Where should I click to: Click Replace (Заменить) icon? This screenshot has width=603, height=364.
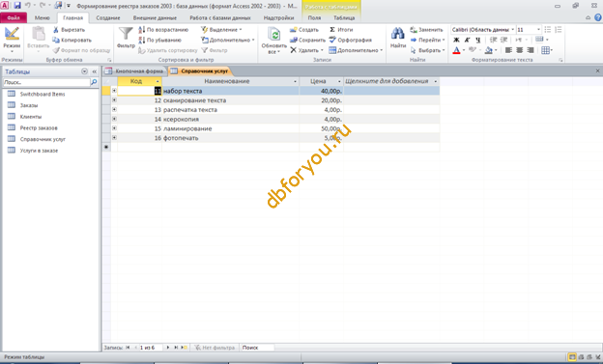point(414,30)
